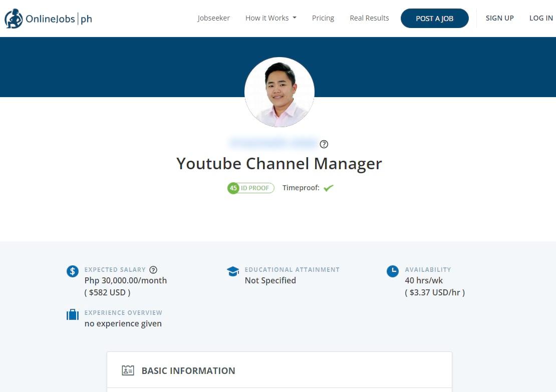The image size is (556, 392).
Task: Select the number 45 on the ID Proof badge
Action: (233, 188)
